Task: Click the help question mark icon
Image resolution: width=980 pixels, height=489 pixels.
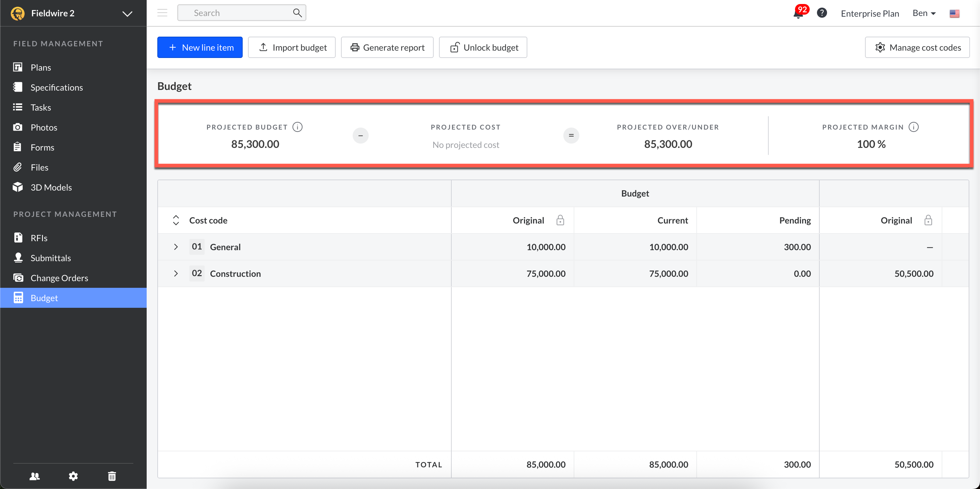Action: point(822,13)
